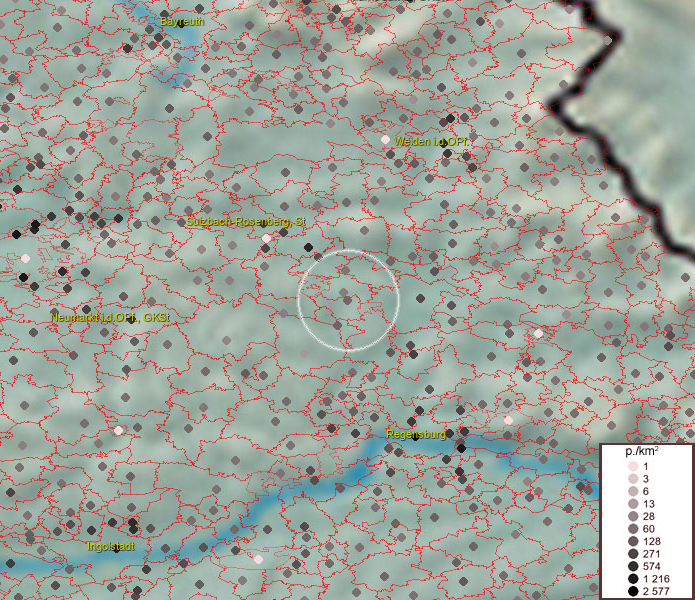
Task: Click the legend swatch labeled 128
Action: pos(633,542)
